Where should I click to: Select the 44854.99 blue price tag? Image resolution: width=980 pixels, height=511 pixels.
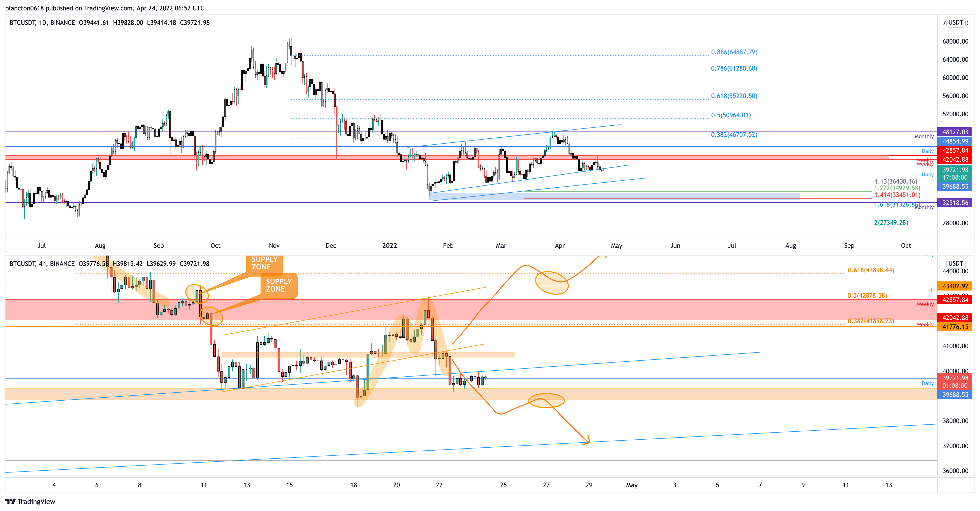pyautogui.click(x=955, y=141)
